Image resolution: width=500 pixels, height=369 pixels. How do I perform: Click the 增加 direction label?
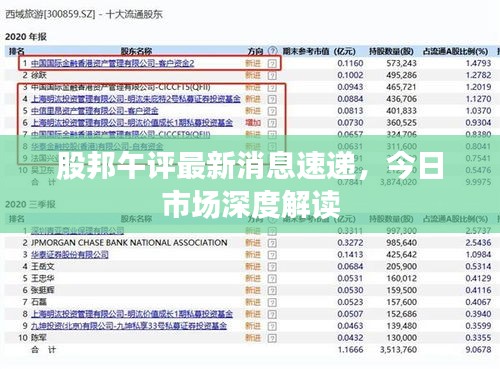pos(253,123)
